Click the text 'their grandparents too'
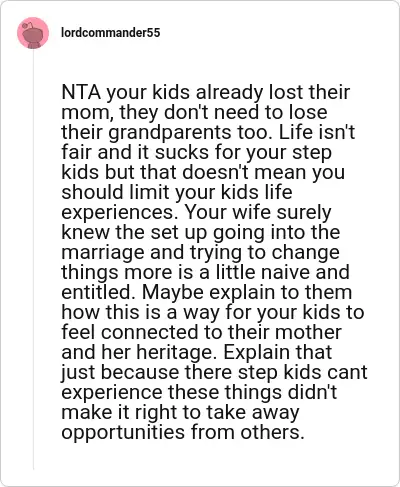Viewport: 400px width, 487px height. point(165,132)
